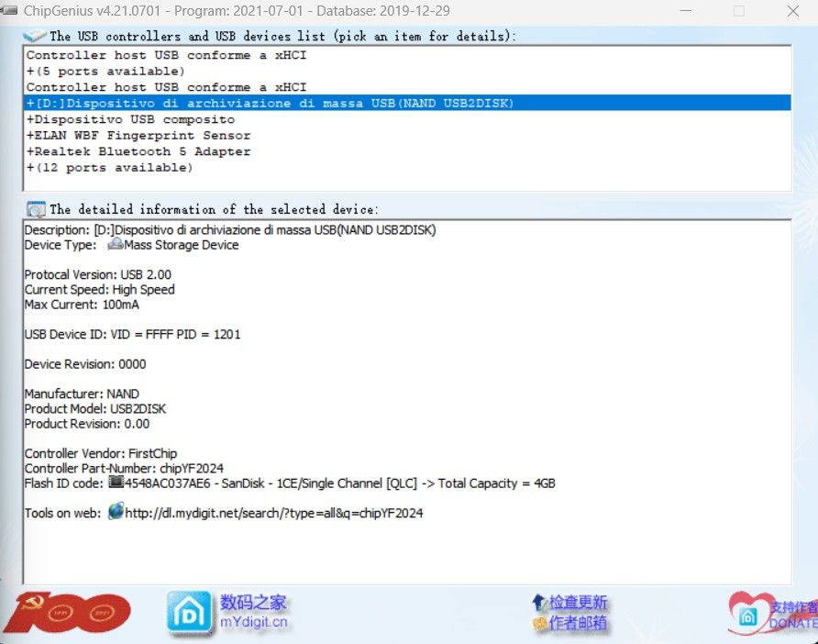Open the 数码之家 mYdigit.cn link

pyautogui.click(x=253, y=612)
